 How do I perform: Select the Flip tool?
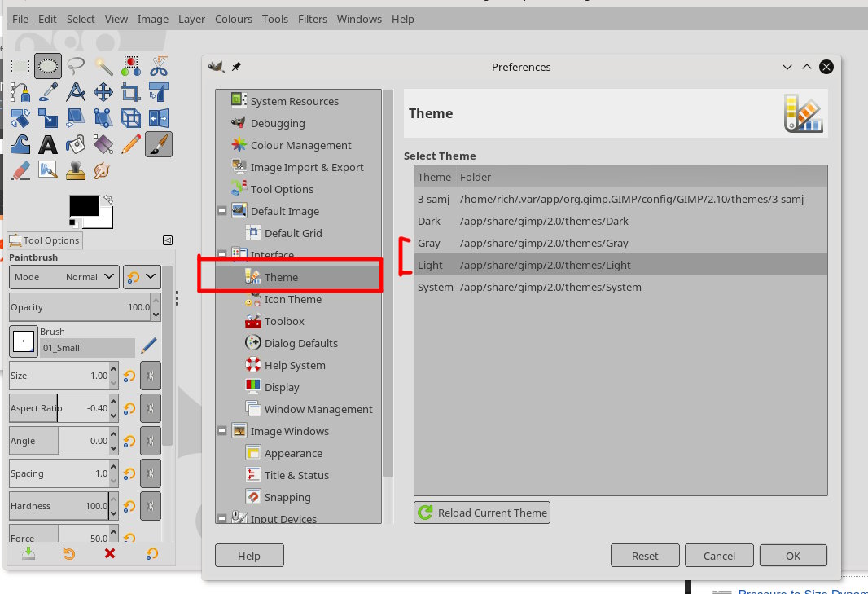point(159,118)
